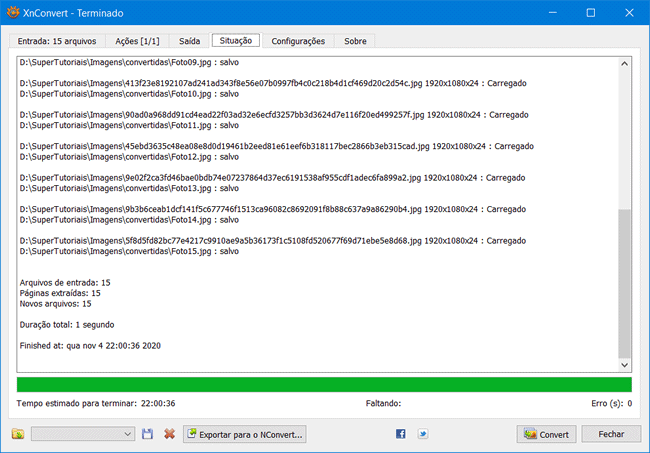Click the save preset floppy disk icon
Image resolution: width=650 pixels, height=453 pixels.
point(148,434)
